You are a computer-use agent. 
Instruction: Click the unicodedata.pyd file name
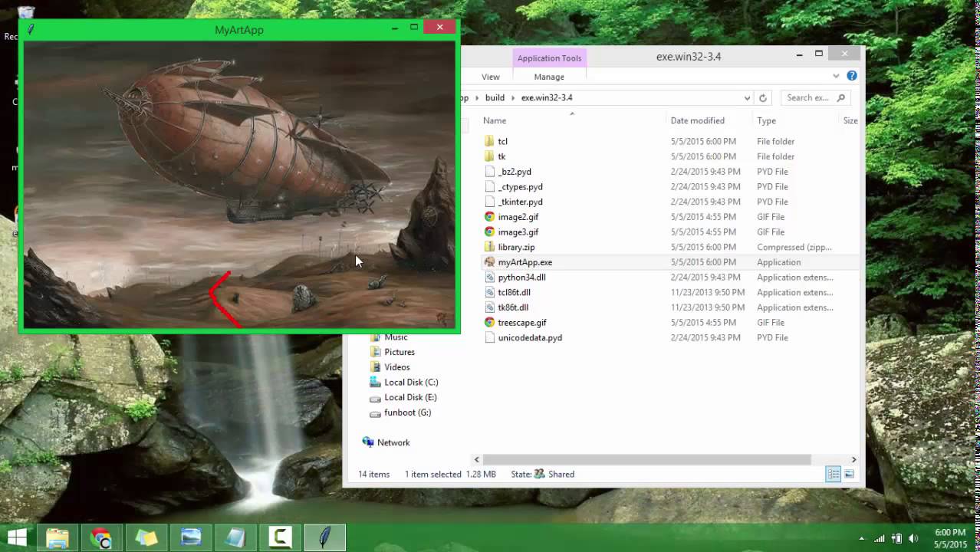(x=530, y=337)
